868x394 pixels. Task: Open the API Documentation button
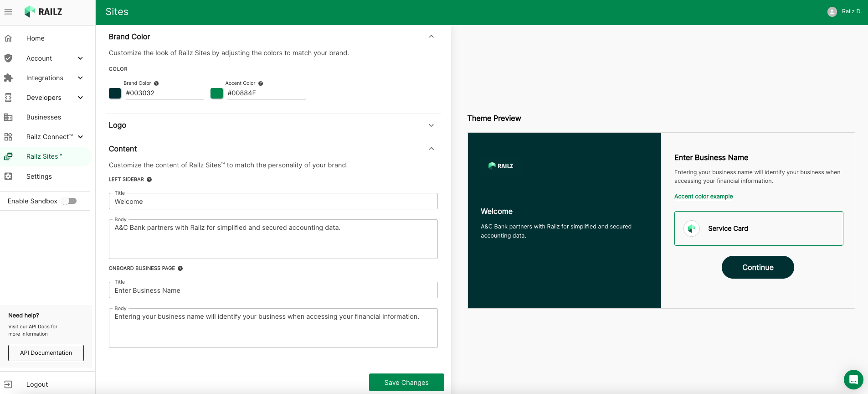coord(46,353)
